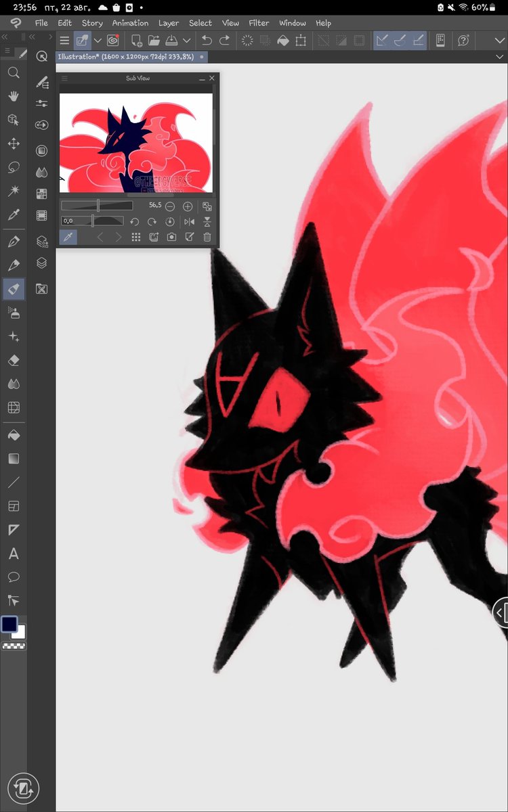Select the Operation object cube tool
The image size is (508, 812).
click(13, 120)
